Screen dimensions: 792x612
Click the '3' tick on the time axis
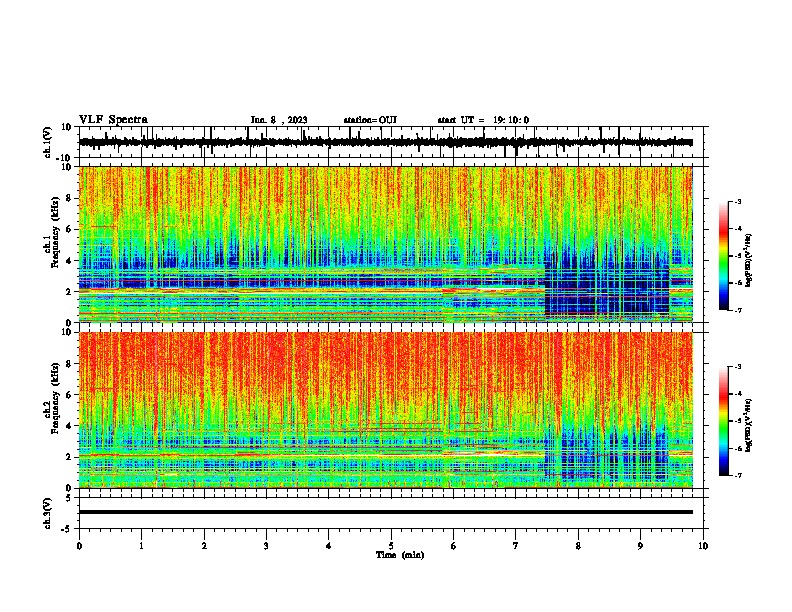[266, 546]
